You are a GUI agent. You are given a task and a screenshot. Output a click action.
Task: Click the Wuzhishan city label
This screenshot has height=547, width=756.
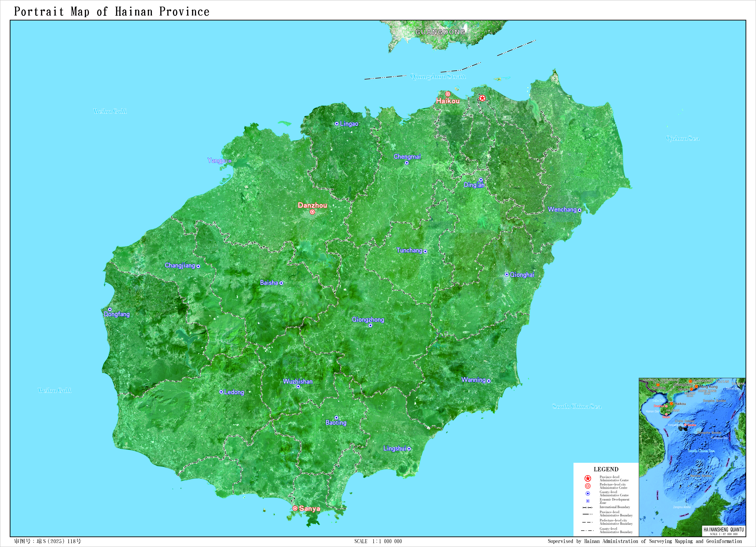(x=298, y=381)
